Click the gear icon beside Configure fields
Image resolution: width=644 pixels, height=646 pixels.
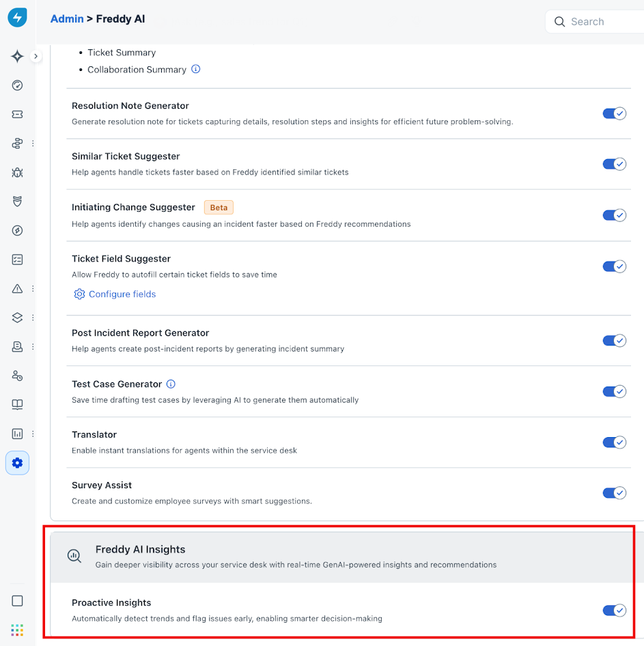79,294
